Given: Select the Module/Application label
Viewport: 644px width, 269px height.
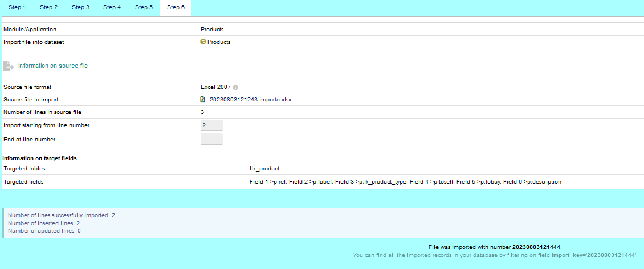Looking at the screenshot, I should click(x=30, y=30).
